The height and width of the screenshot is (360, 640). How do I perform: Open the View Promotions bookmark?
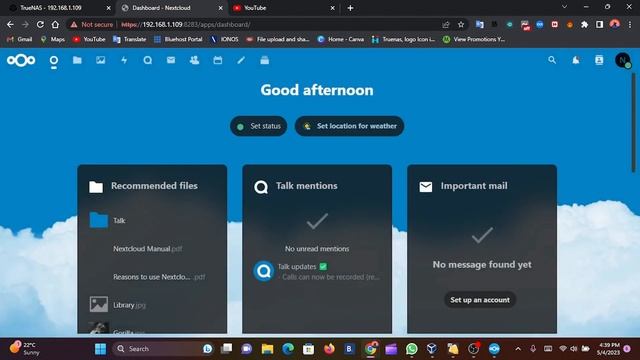[x=474, y=39]
